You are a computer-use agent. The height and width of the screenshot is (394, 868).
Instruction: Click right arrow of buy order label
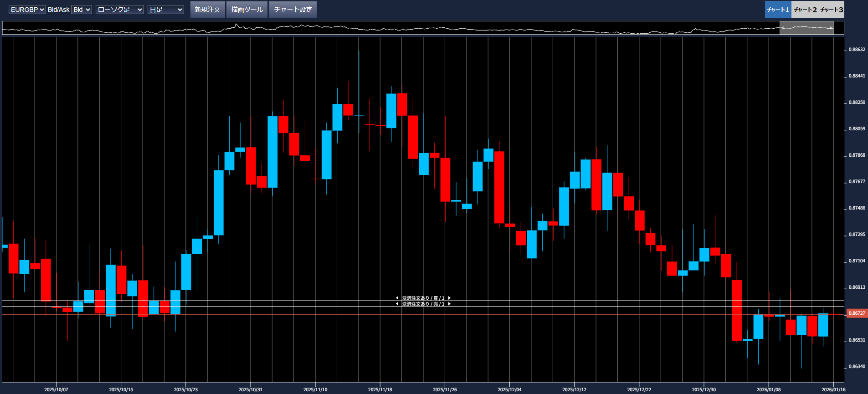[449, 298]
